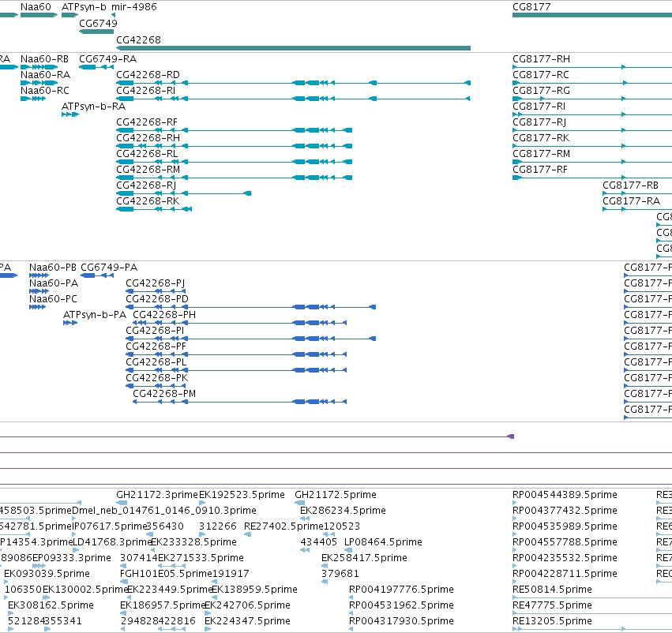This screenshot has width=672, height=633.
Task: Click EST EK192523.5prime label
Action: pyautogui.click(x=242, y=495)
